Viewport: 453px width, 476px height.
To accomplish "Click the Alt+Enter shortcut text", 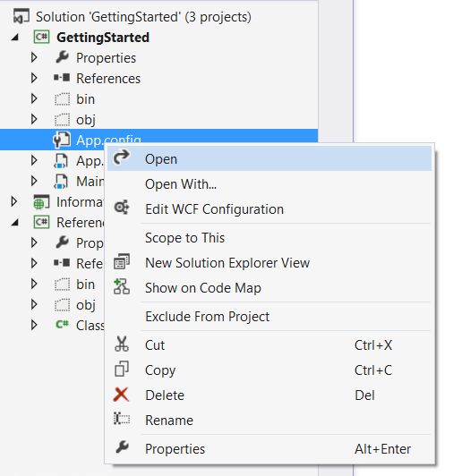I will click(382, 448).
